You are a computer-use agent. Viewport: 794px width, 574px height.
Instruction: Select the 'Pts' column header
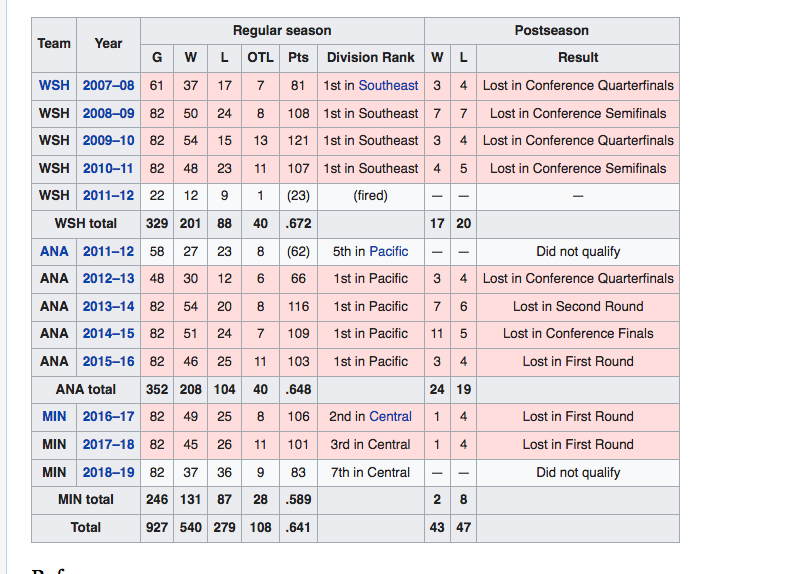(x=298, y=58)
